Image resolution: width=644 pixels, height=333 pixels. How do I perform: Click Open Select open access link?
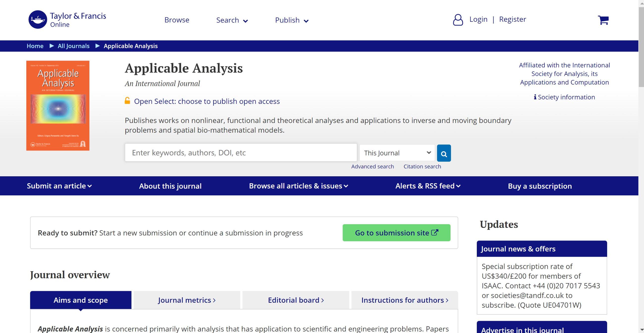207,101
